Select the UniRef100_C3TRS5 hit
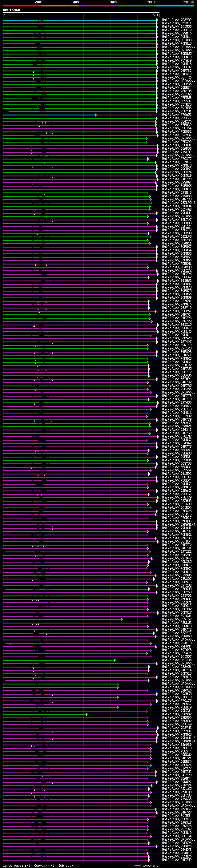 (x=176, y=104)
